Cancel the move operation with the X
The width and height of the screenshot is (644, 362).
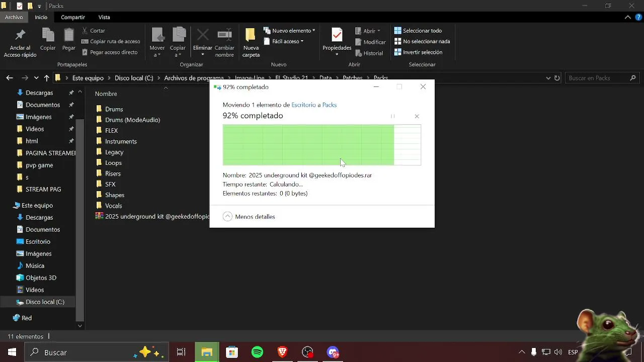point(417,116)
